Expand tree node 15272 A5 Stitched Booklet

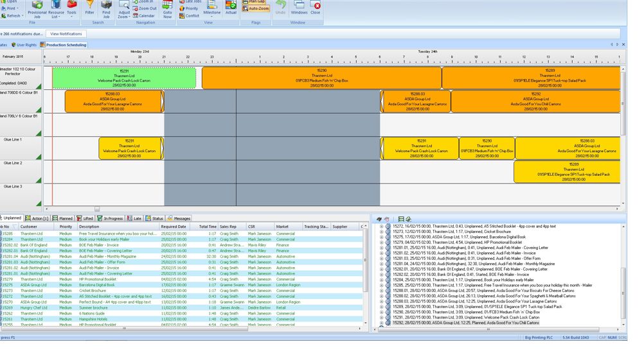click(x=382, y=227)
